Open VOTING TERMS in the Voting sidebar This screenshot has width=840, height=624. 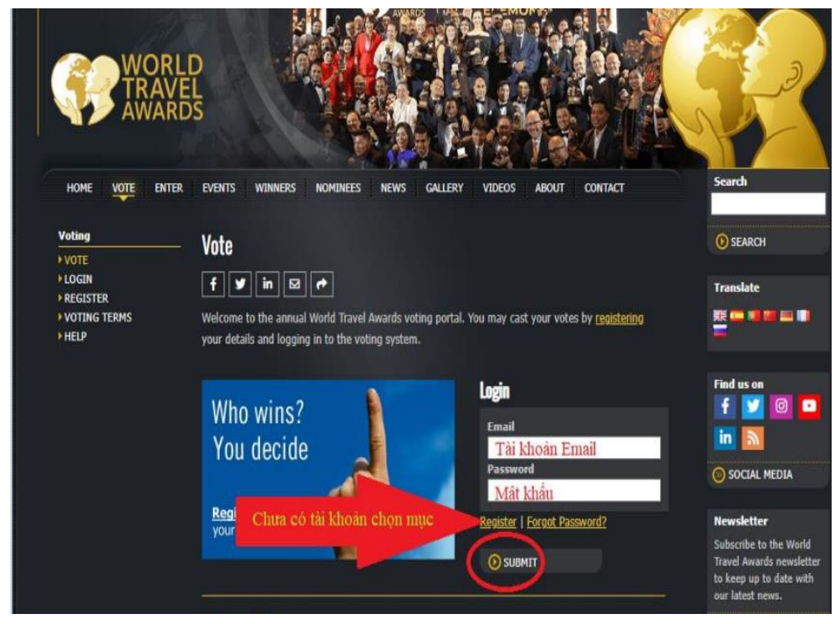pos(98,317)
